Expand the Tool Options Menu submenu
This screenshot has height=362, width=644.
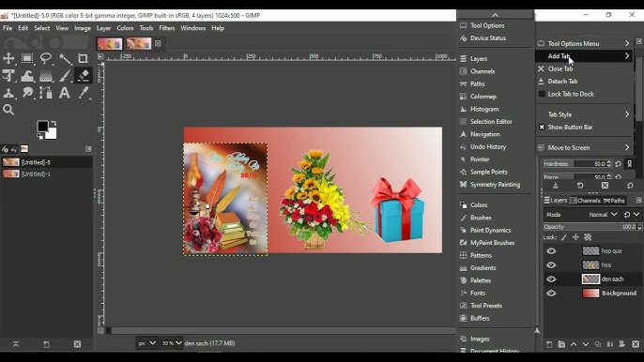pyautogui.click(x=585, y=43)
